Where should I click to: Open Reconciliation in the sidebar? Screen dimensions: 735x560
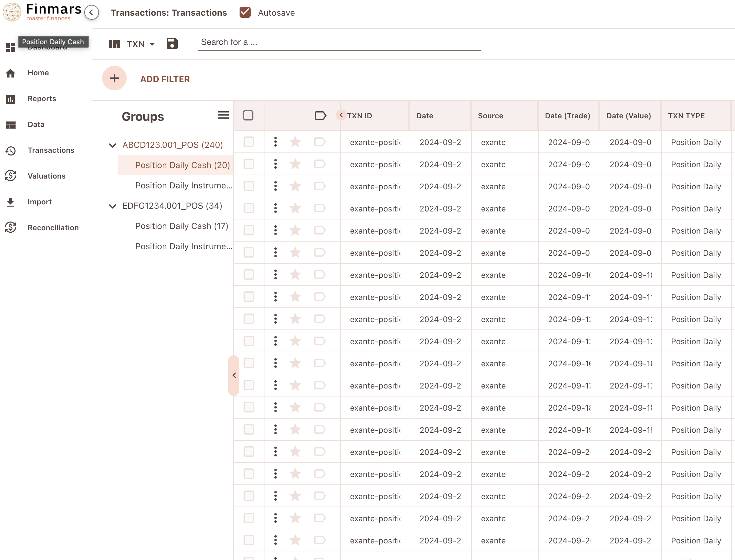click(x=53, y=228)
